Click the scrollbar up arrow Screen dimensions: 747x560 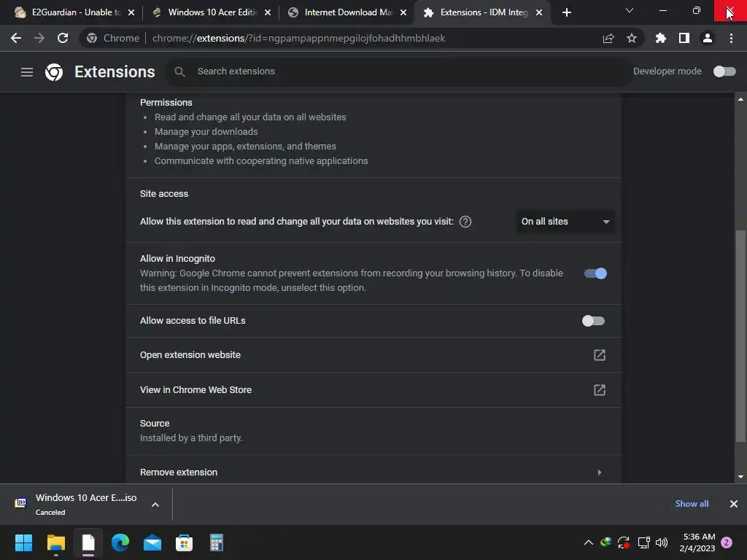click(740, 99)
